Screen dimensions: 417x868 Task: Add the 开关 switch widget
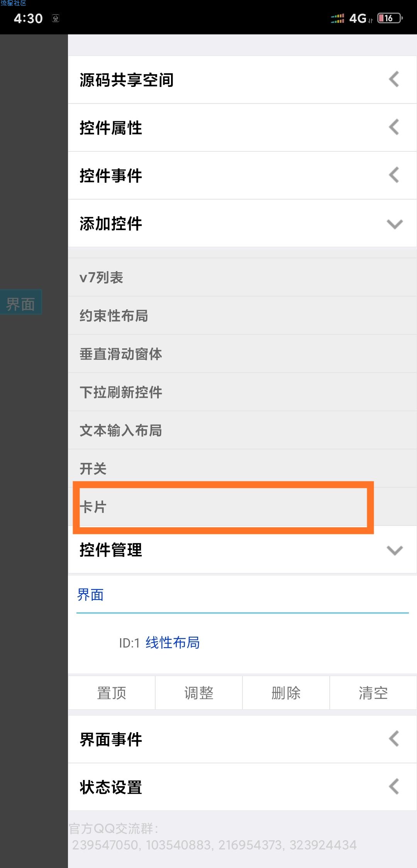93,468
